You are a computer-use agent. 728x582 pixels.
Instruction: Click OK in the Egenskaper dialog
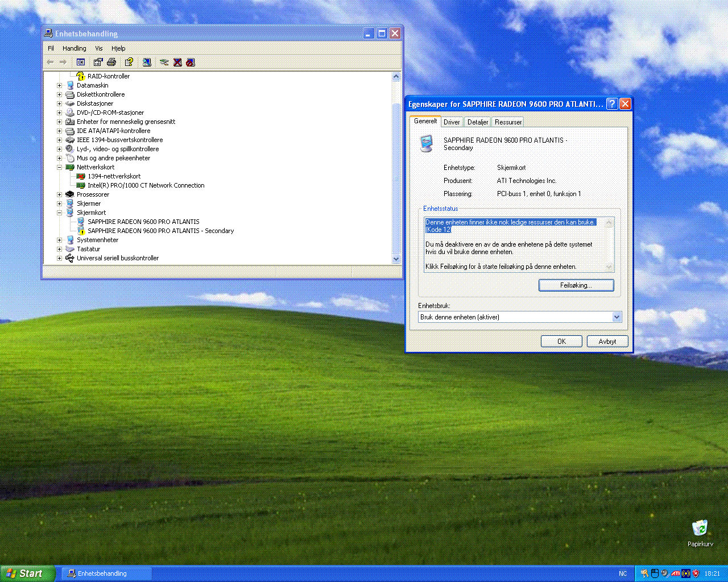pyautogui.click(x=561, y=342)
